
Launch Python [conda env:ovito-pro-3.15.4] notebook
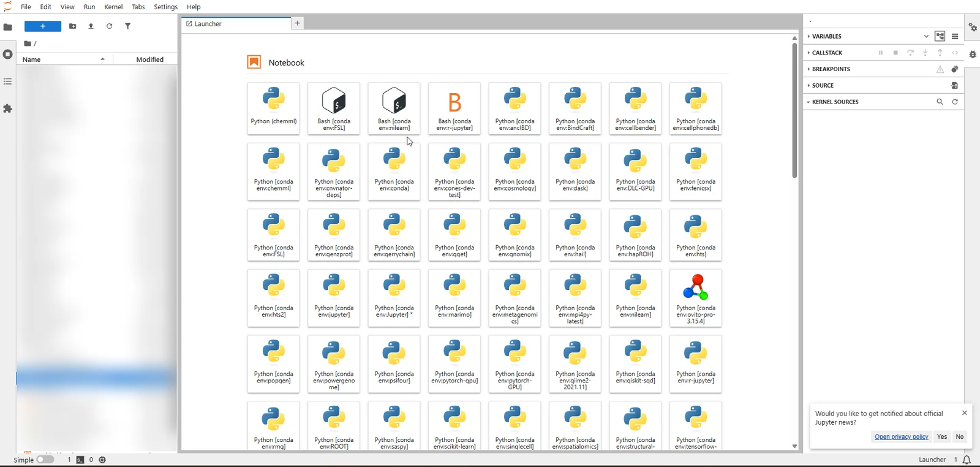[696, 298]
